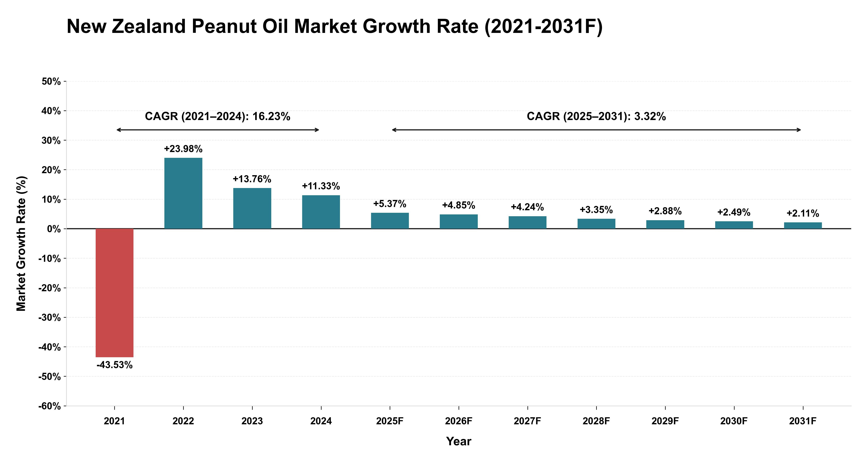Click the '-60%' y-axis tick label
868x461 pixels.
50,406
